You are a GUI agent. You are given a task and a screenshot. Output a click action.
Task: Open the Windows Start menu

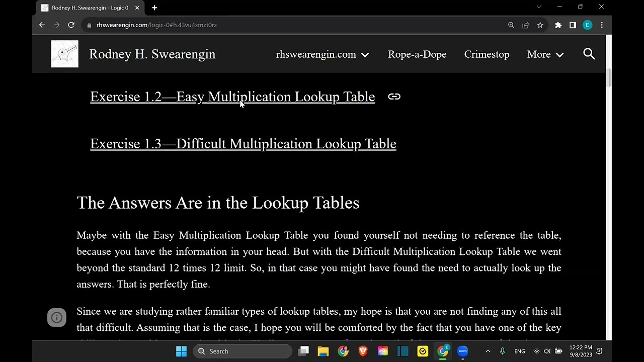[181, 351]
